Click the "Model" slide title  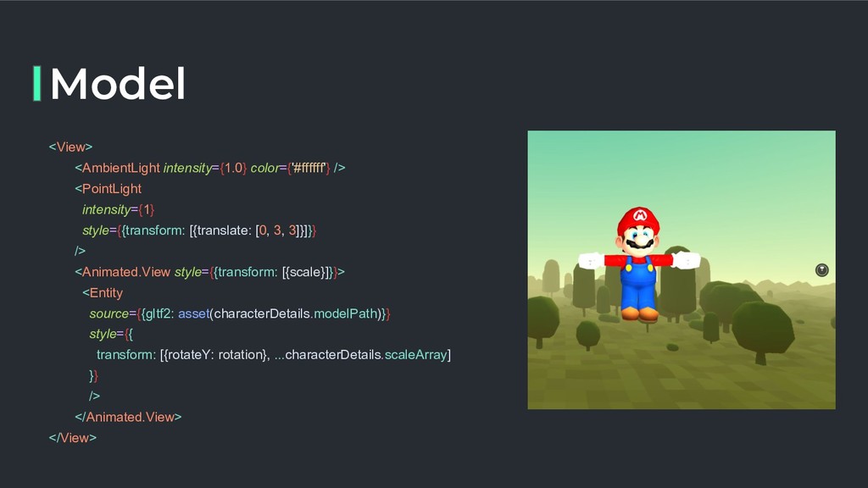coord(117,84)
